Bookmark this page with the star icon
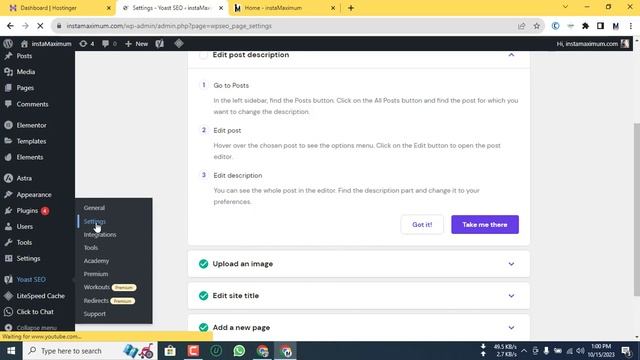Image resolution: width=640 pixels, height=360 pixels. coord(536,26)
